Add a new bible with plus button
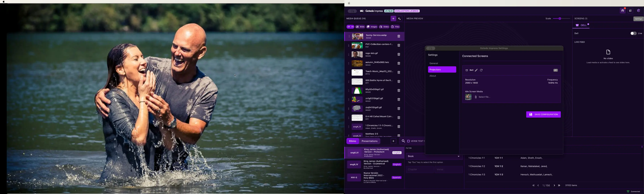The width and height of the screenshot is (644, 194). (393, 141)
